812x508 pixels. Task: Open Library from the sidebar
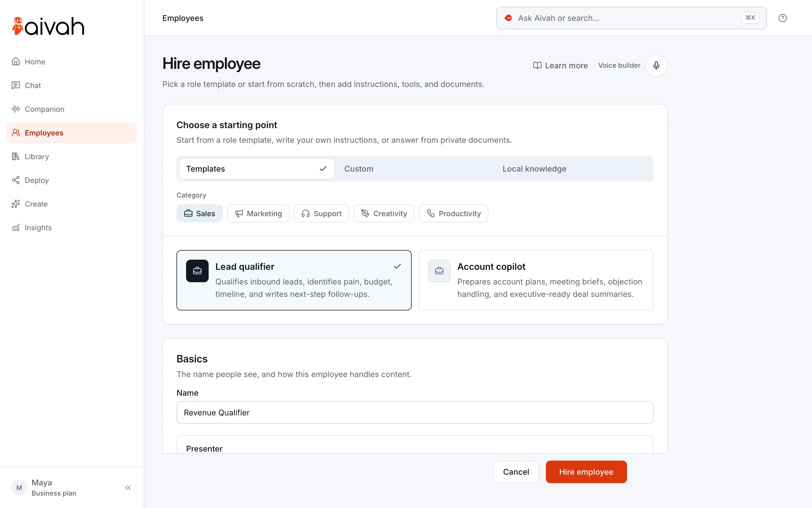72,157
